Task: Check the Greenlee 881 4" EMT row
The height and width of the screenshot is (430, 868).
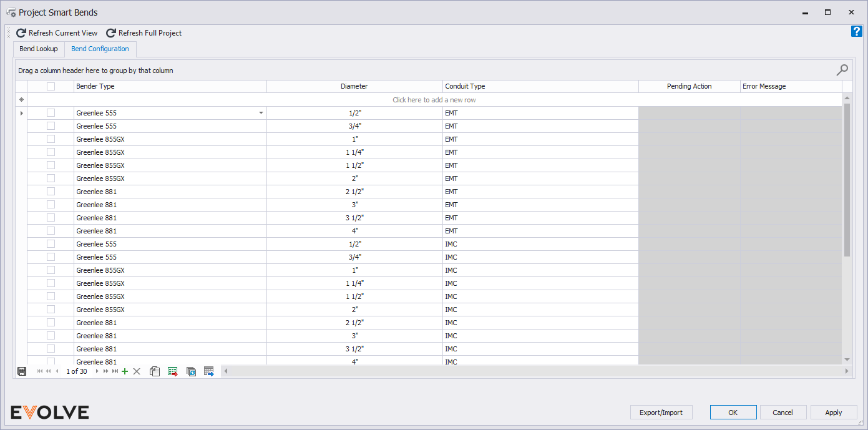Action: pyautogui.click(x=51, y=231)
